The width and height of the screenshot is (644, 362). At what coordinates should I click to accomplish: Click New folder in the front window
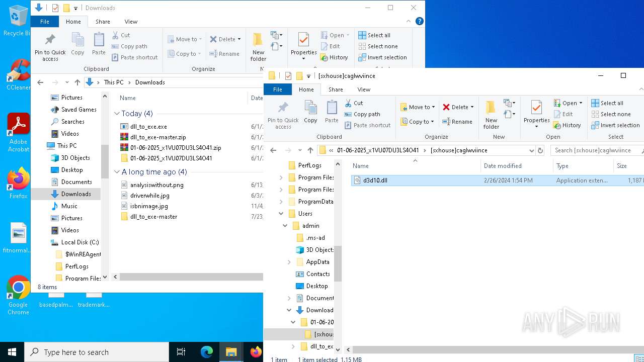pyautogui.click(x=492, y=115)
